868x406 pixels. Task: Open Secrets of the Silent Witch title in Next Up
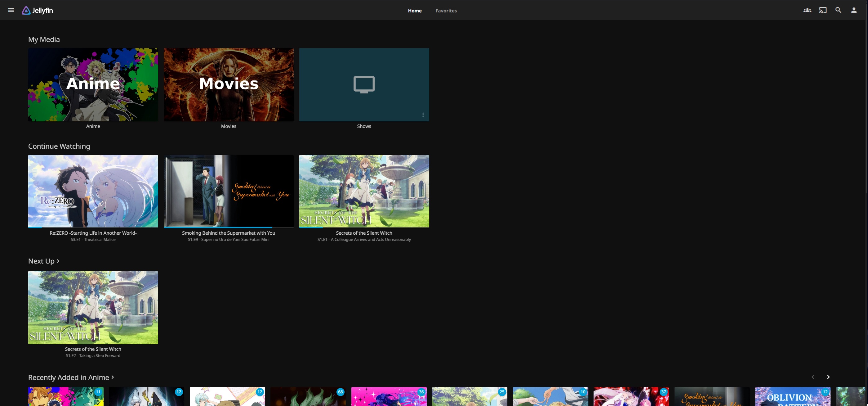93,349
